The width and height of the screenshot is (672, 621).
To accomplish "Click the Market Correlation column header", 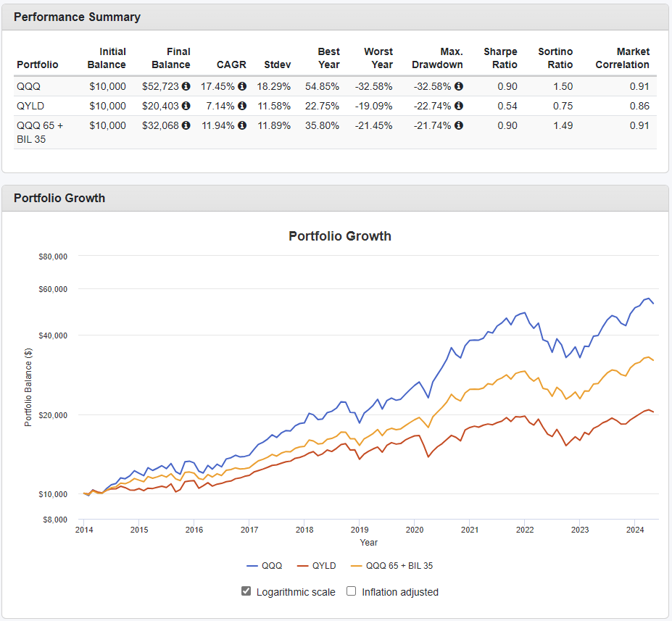I will pos(622,58).
